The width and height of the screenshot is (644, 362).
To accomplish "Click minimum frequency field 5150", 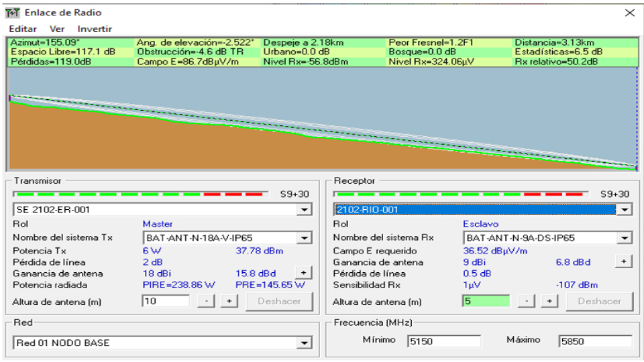I will (444, 341).
